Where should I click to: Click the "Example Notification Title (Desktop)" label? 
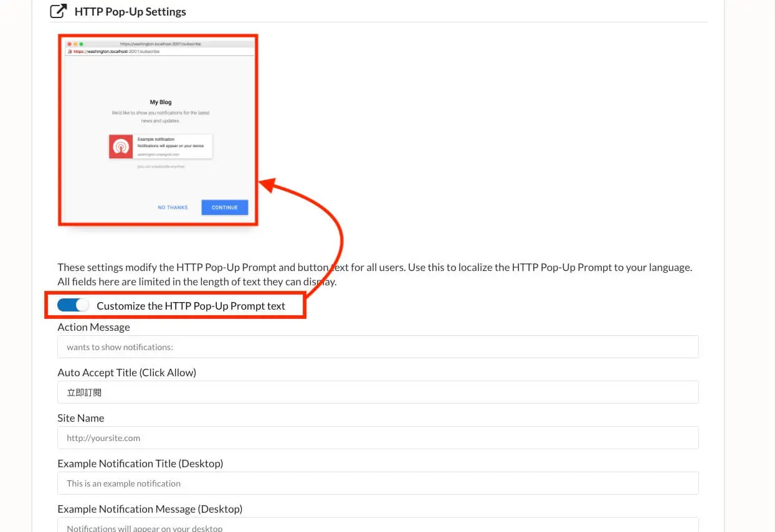140,463
